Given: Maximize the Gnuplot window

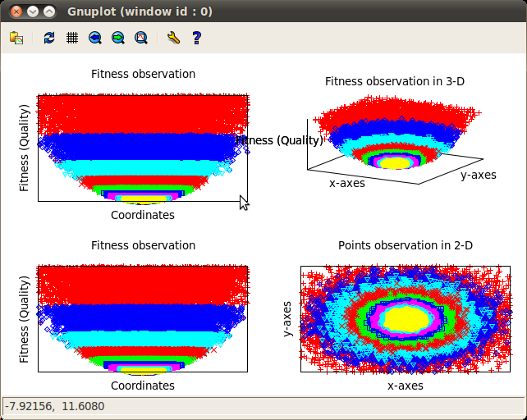Looking at the screenshot, I should click(49, 11).
